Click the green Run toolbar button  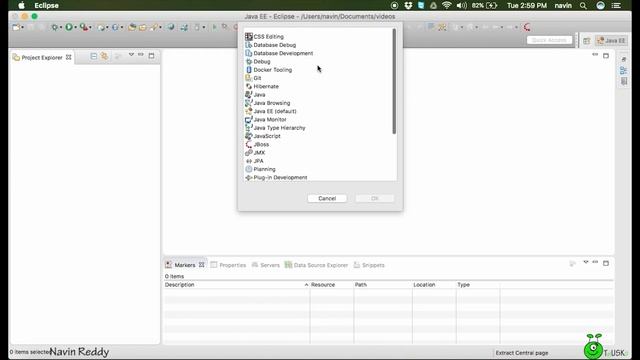(x=69, y=27)
